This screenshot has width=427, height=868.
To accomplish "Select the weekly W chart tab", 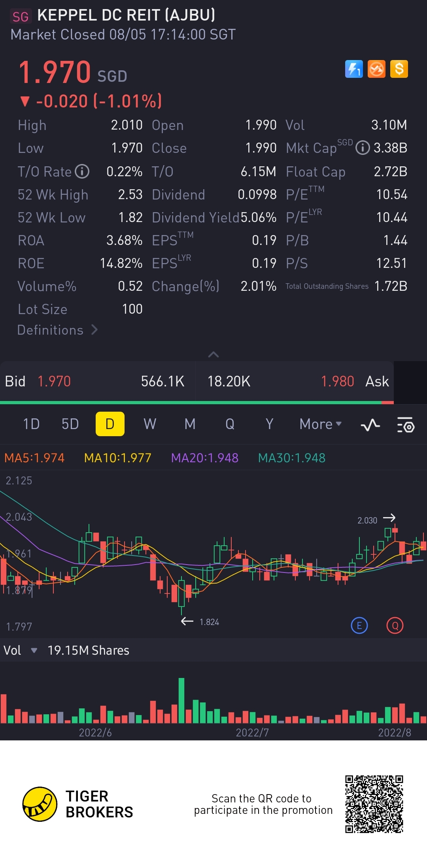I will point(150,424).
